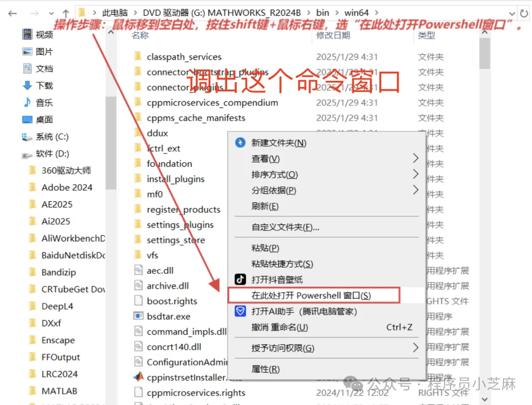The width and height of the screenshot is (532, 405).
Task: Go up one folder level arrow
Action: pyautogui.click(x=66, y=14)
